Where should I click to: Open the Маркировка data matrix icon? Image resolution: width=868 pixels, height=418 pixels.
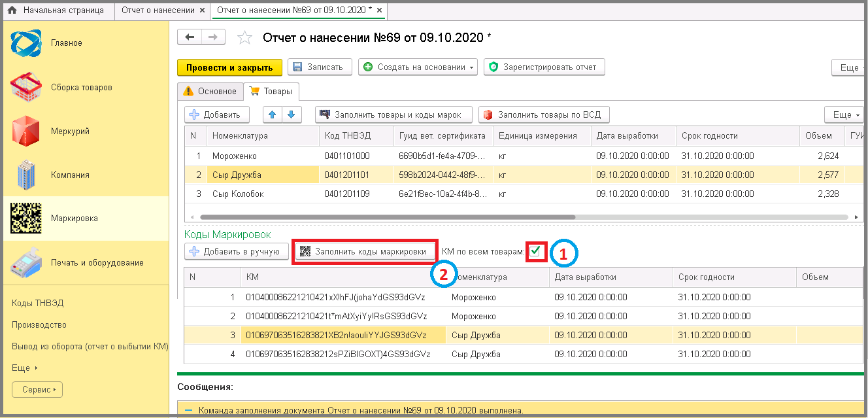[x=26, y=218]
